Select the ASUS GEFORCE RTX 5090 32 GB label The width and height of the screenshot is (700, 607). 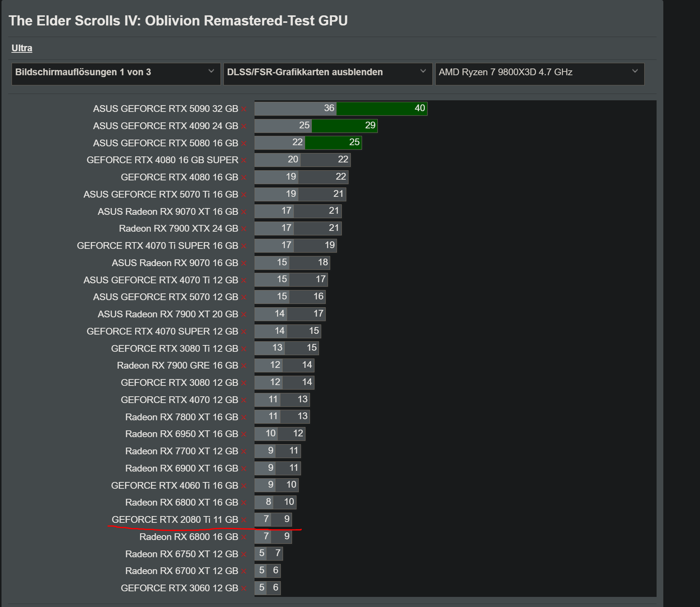[165, 109]
